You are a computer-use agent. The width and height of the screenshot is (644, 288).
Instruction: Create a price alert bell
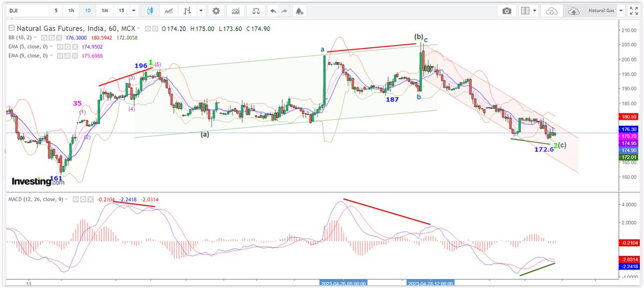(x=299, y=11)
